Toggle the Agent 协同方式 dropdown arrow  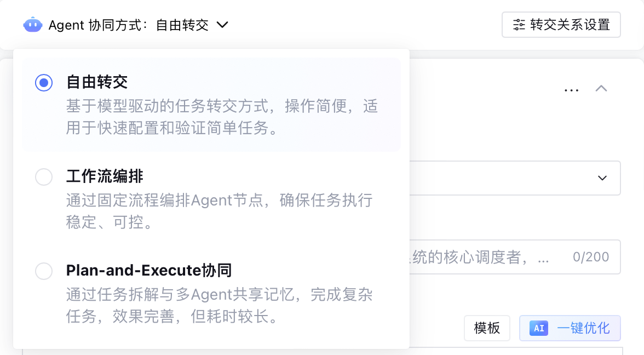[222, 25]
